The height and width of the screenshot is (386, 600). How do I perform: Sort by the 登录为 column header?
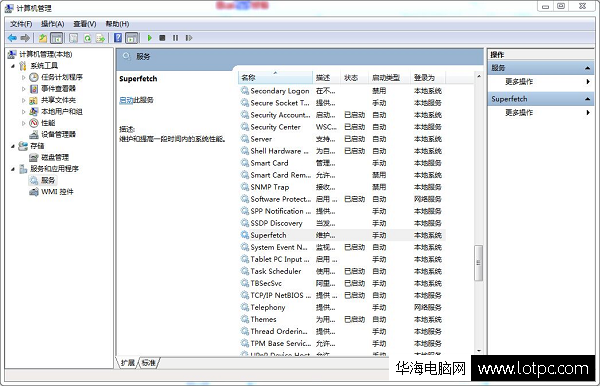pos(428,78)
